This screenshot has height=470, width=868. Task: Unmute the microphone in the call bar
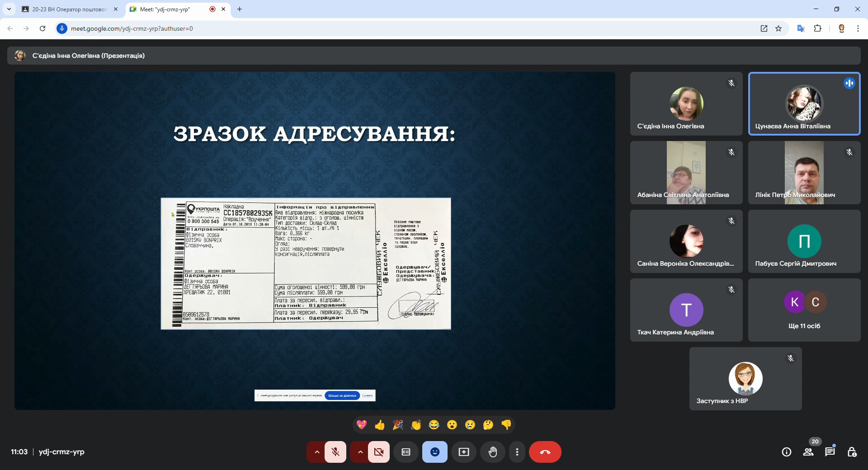point(335,452)
